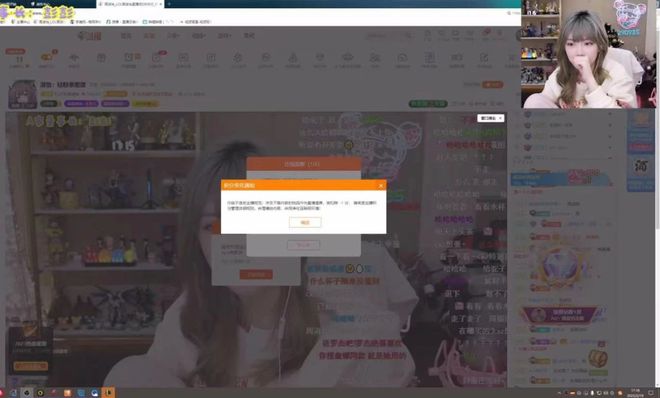This screenshot has width=660, height=398.
Task: Select the first purple tag under the room title
Action: tap(81, 103)
